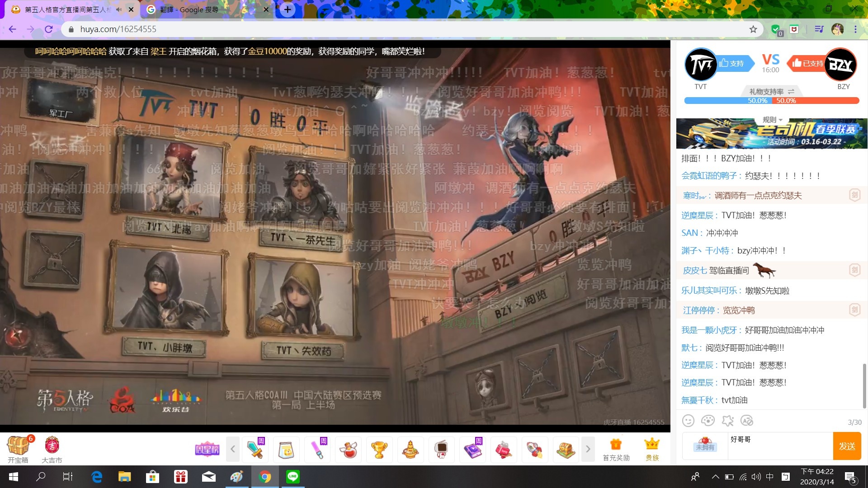The image size is (868, 488).
Task: Open user profile of SAN in chat
Action: tap(690, 233)
